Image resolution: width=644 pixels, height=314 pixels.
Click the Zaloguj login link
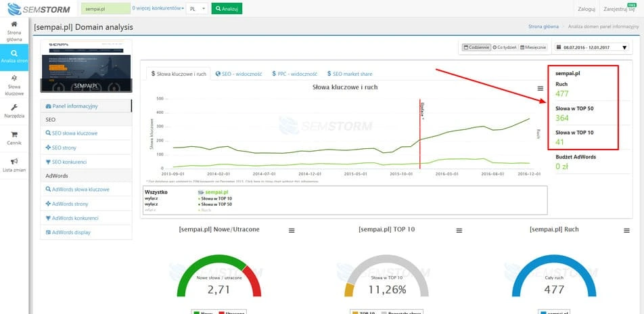coord(586,9)
